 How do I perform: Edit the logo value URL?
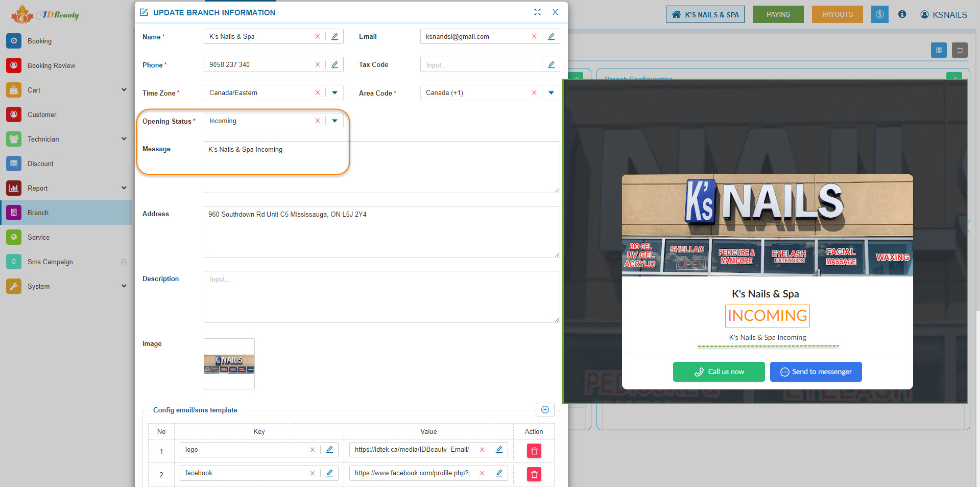pos(499,450)
